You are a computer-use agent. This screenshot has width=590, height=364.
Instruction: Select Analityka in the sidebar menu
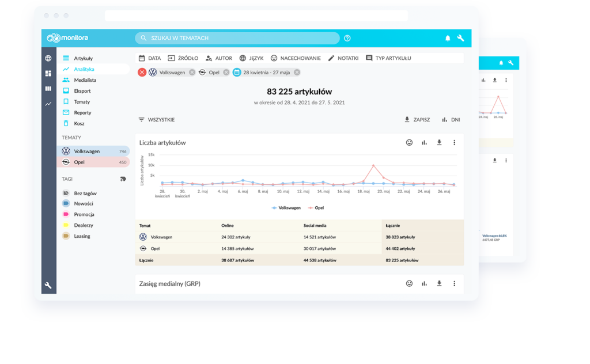coord(93,69)
